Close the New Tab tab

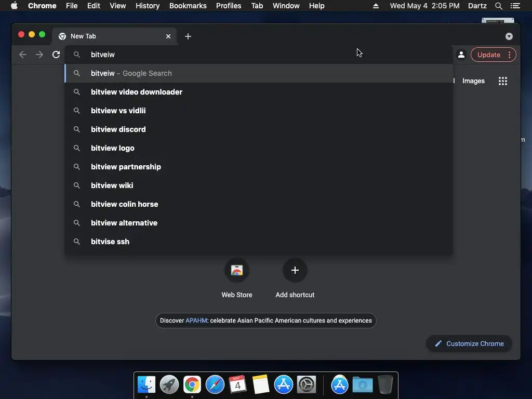(x=168, y=36)
